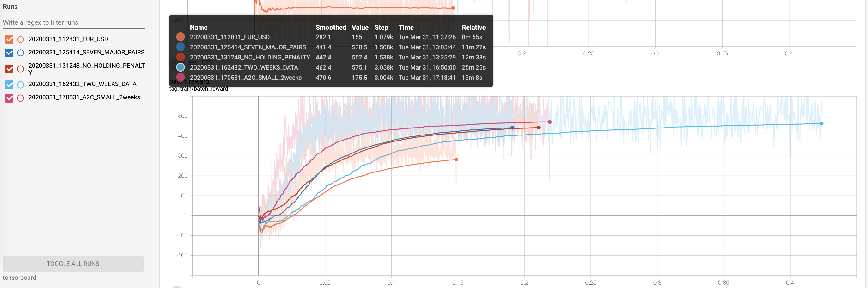Image resolution: width=868 pixels, height=288 pixels.
Task: Click the orange EUR_USD swatch in the tooltip
Action: click(180, 37)
